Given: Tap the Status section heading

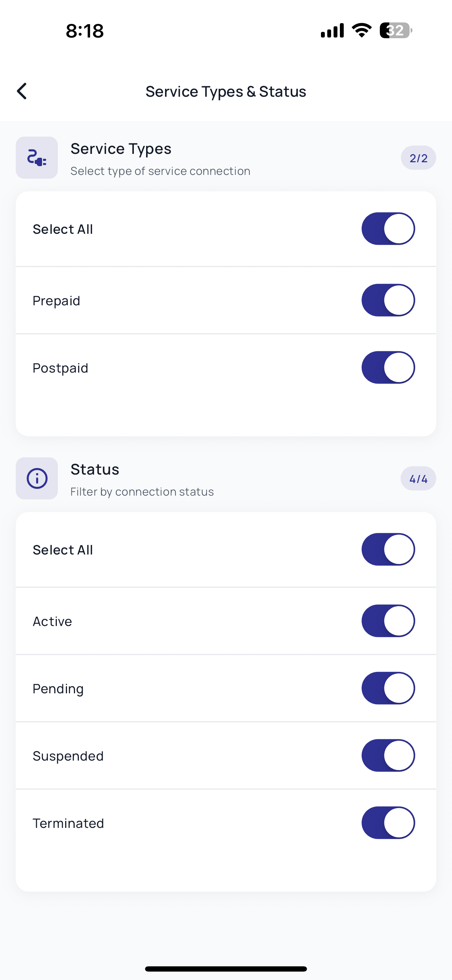Looking at the screenshot, I should [95, 469].
